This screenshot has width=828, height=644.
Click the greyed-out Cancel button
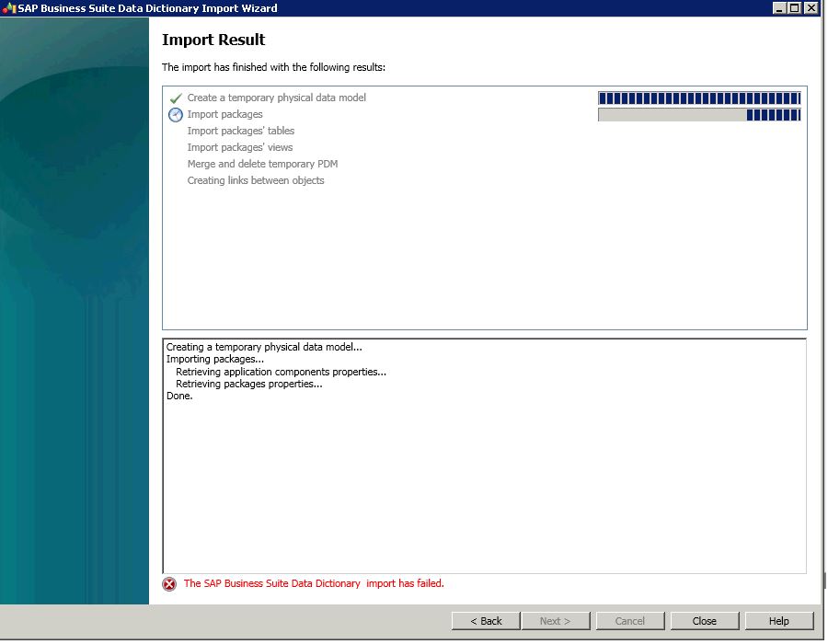tap(630, 621)
